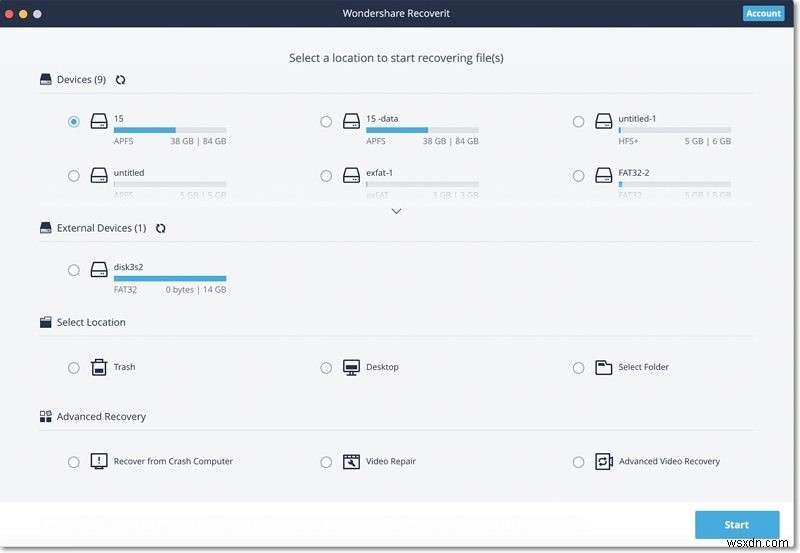The image size is (800, 553).
Task: Click the 'Select Location' heading text
Action: pyautogui.click(x=91, y=322)
